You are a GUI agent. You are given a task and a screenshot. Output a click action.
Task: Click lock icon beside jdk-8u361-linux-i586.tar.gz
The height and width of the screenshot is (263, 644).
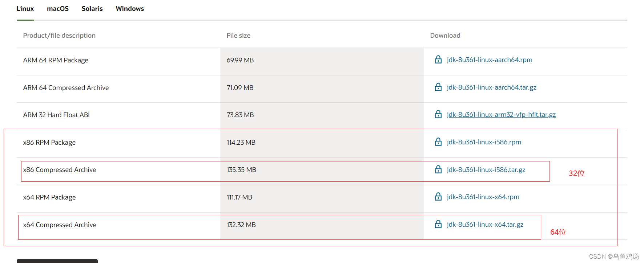click(x=438, y=169)
